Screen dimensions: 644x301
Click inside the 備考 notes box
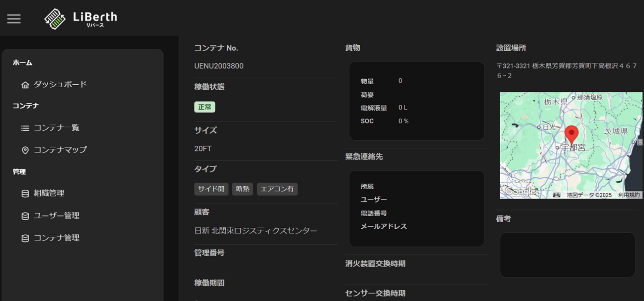(x=567, y=255)
